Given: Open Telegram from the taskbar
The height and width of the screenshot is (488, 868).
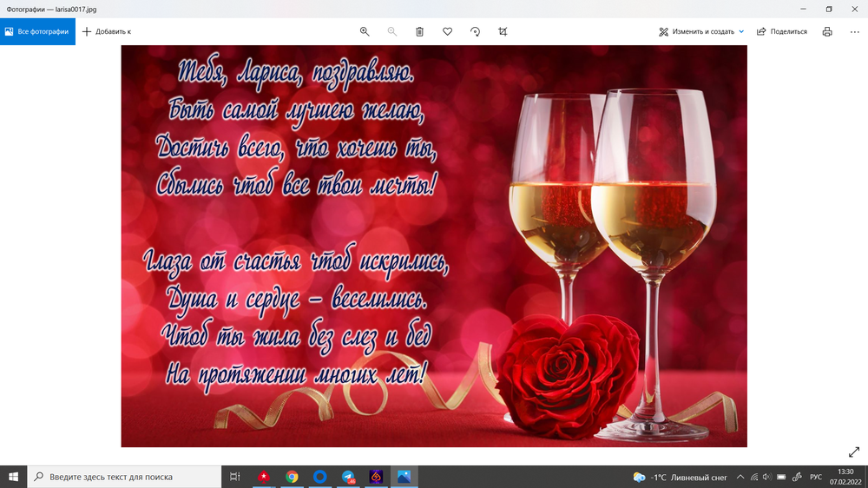Looking at the screenshot, I should (348, 477).
